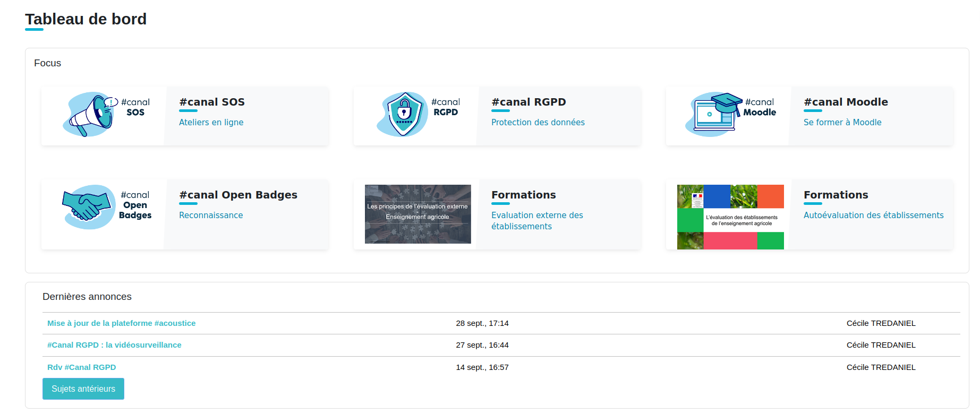Image resolution: width=980 pixels, height=414 pixels.
Task: Open the Rdv #Canal RGPD announcement
Action: (81, 367)
